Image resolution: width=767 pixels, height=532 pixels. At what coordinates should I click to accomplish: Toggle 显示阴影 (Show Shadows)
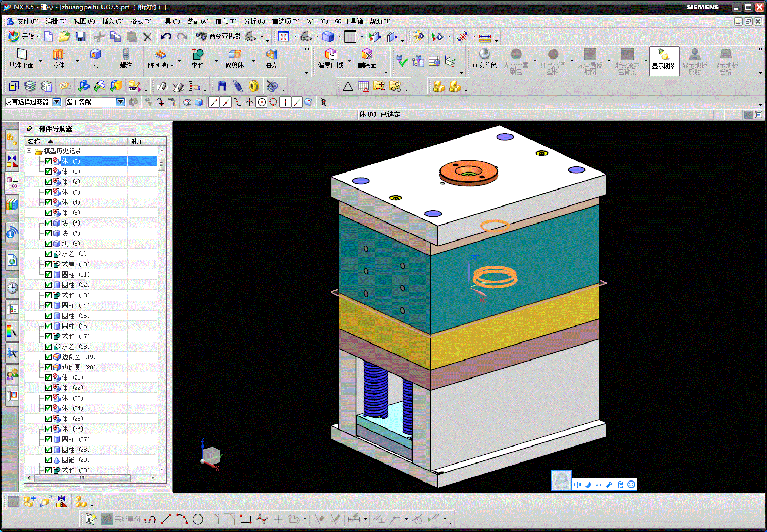coord(664,61)
